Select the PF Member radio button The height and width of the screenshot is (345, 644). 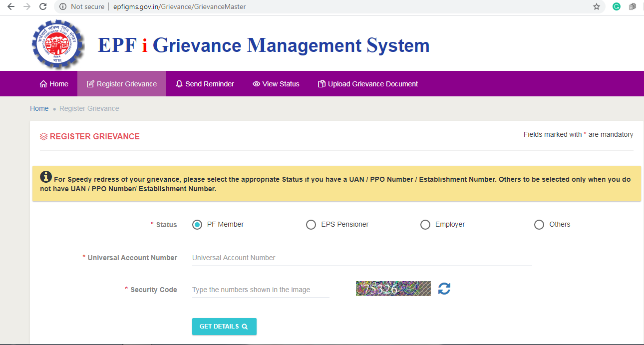pyautogui.click(x=197, y=225)
